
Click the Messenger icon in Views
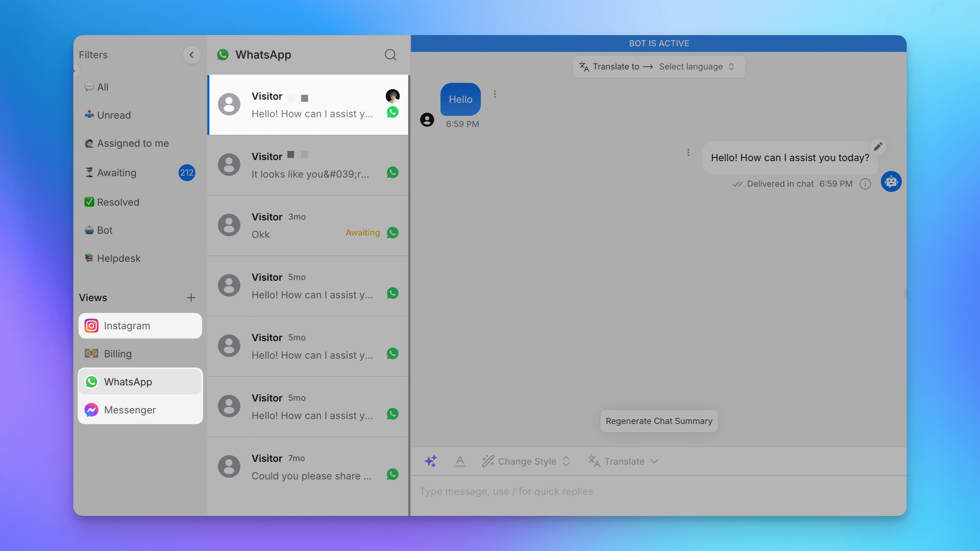point(91,410)
